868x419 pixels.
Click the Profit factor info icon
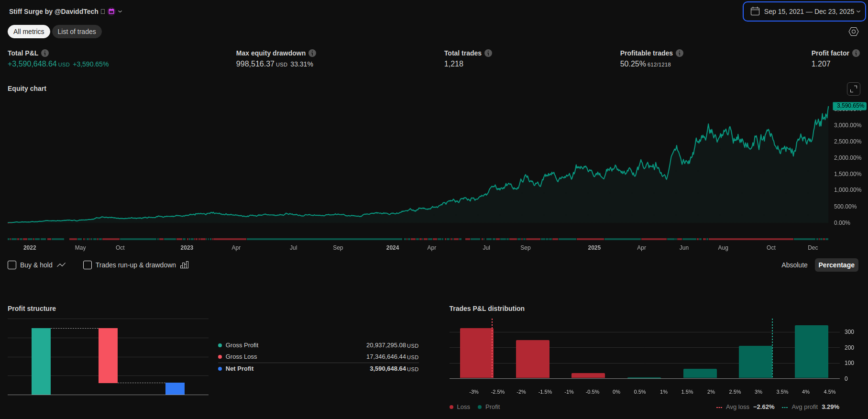(856, 53)
